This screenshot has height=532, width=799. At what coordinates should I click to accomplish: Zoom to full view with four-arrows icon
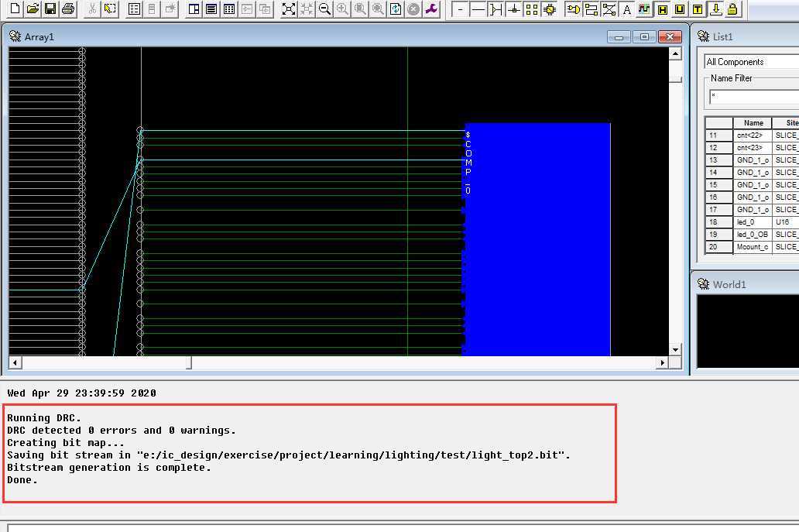coord(289,9)
